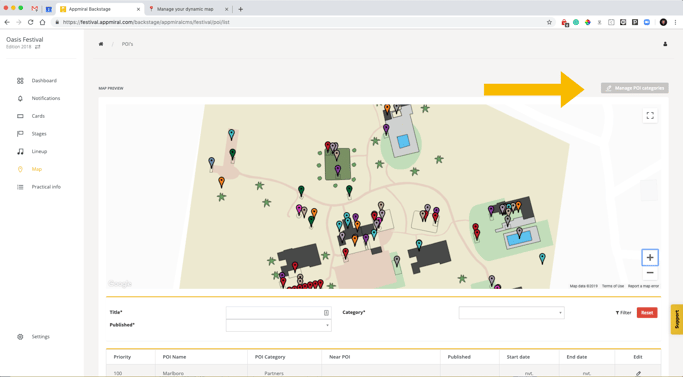
Task: Click the Dashboard grid icon
Action: click(x=20, y=81)
